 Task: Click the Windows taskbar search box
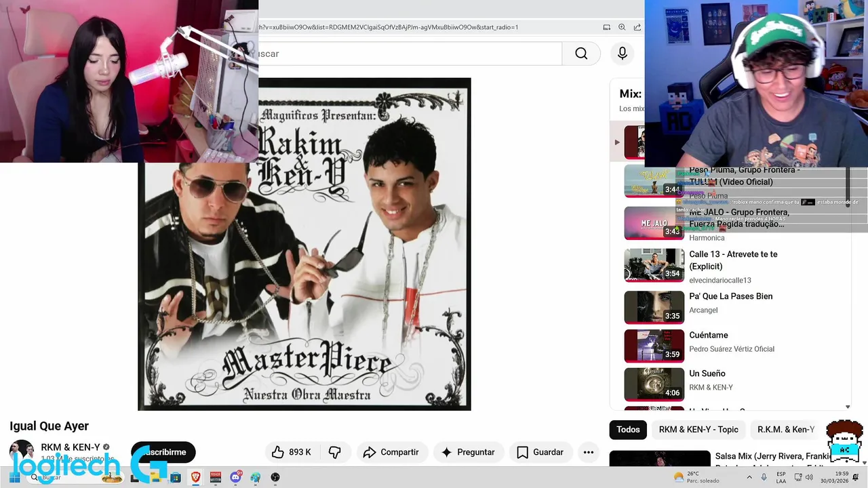(x=75, y=477)
